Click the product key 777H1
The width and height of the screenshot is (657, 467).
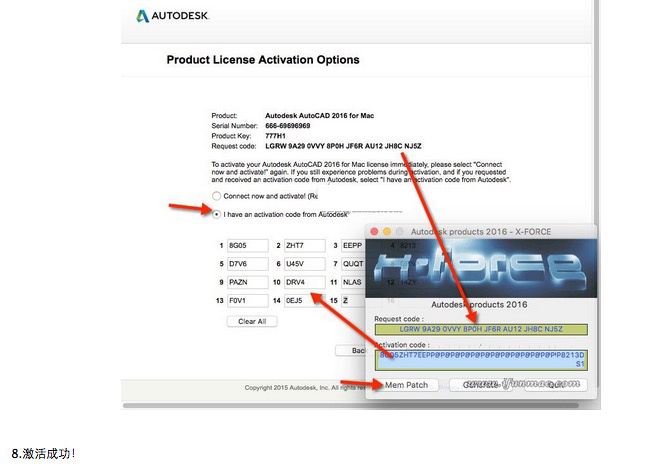click(x=275, y=136)
